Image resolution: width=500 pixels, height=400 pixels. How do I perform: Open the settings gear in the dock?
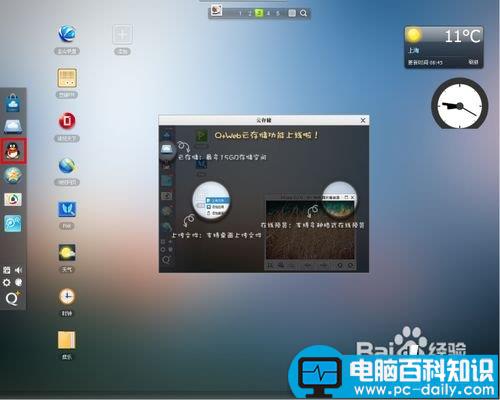click(6, 283)
